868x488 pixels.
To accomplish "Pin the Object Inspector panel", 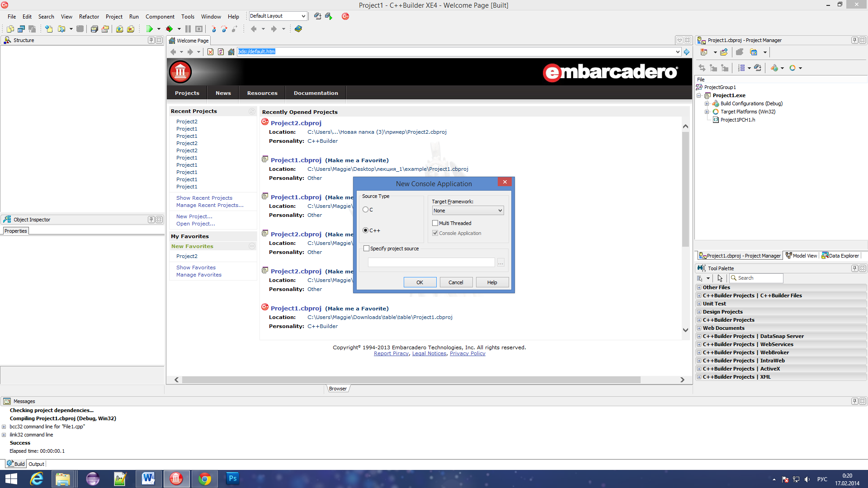I will click(151, 220).
